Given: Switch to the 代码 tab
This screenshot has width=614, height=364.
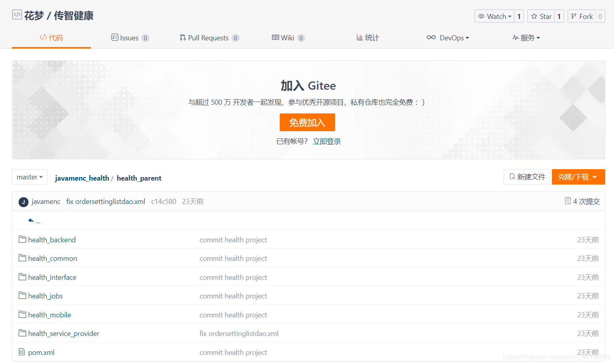Looking at the screenshot, I should [51, 38].
